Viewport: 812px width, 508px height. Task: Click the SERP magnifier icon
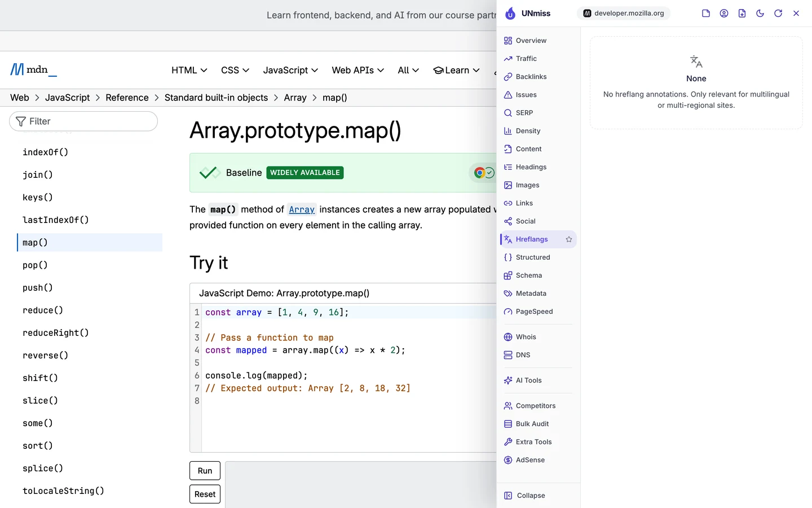coord(508,113)
